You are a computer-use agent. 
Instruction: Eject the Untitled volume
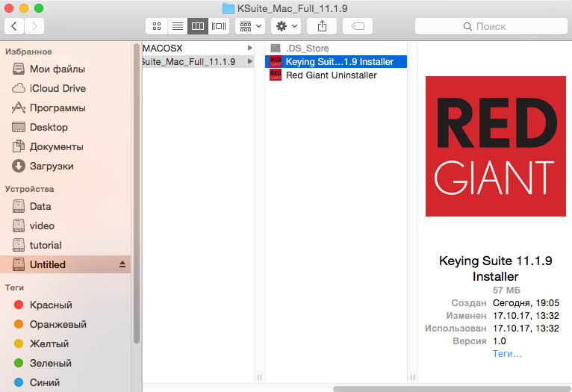[122, 264]
